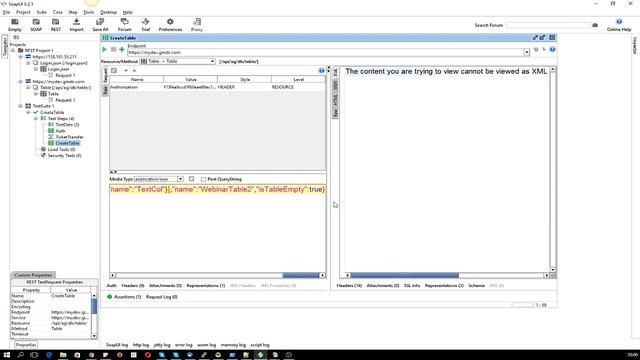Viewport: 640px width, 360px height.
Task: Open the Endpoint dropdown arrow
Action: coord(526,53)
